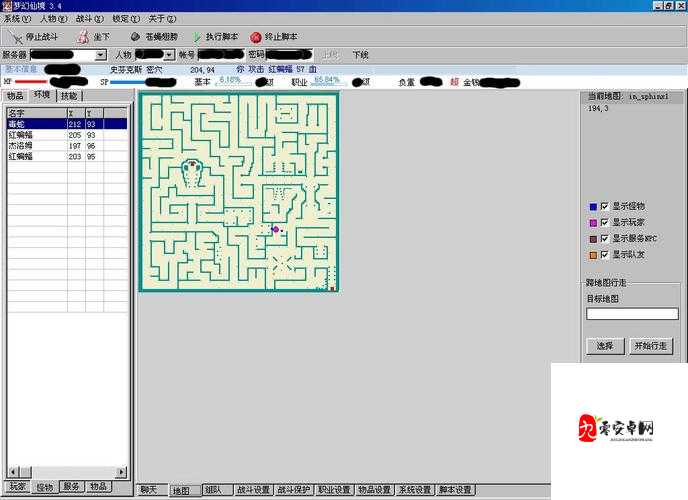Uncheck the 显示玩家 checkbox
The height and width of the screenshot is (500, 688).
[604, 222]
